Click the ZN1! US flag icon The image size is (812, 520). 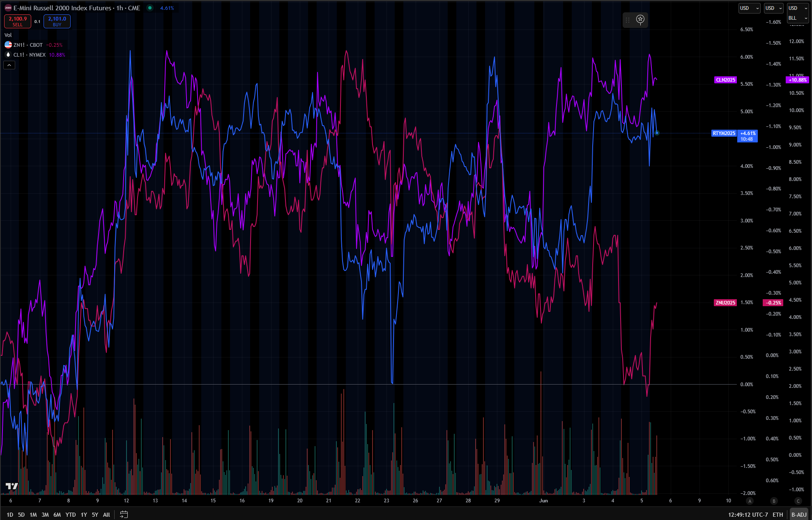(x=8, y=45)
